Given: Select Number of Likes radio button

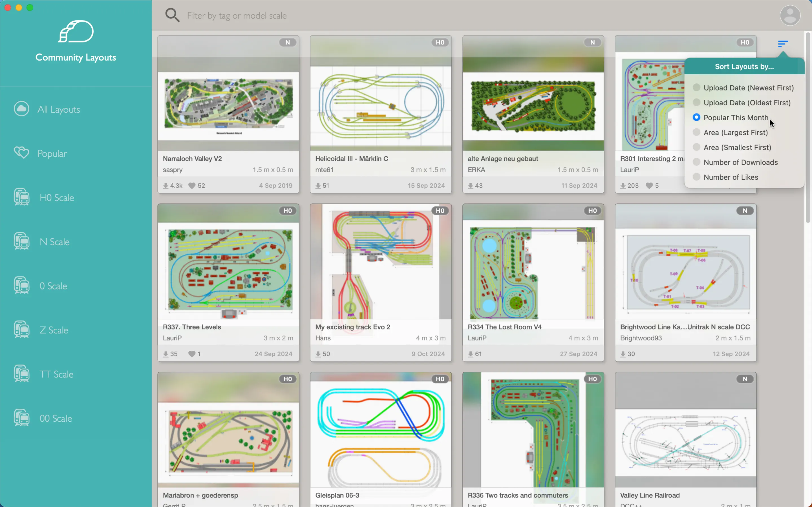Looking at the screenshot, I should [x=697, y=177].
